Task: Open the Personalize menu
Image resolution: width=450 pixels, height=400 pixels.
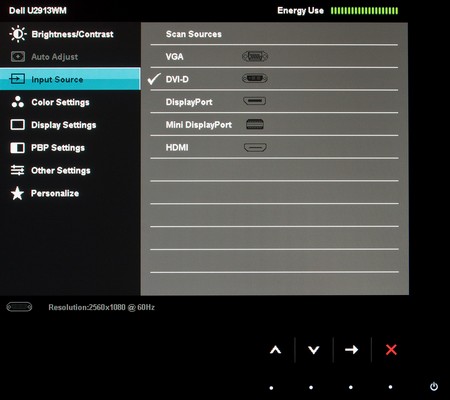Action: tap(70, 193)
